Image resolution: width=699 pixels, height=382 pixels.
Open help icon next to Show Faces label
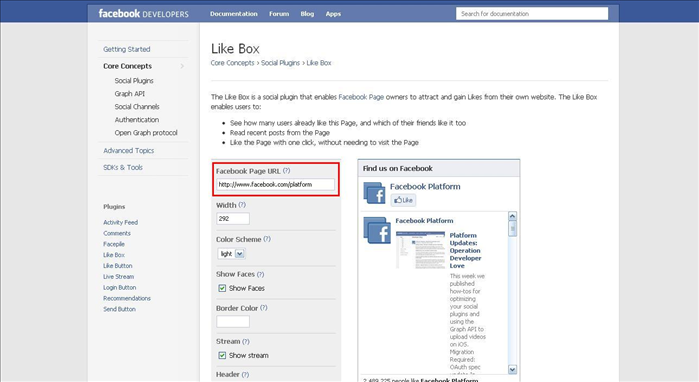(260, 274)
